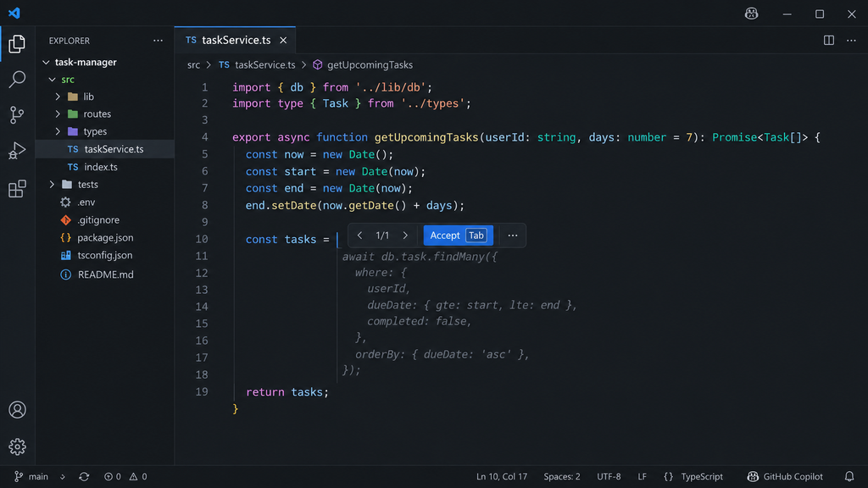Viewport: 868px width, 488px height.
Task: Click the ghost text 'await db.task.findMany({'
Action: [420, 256]
